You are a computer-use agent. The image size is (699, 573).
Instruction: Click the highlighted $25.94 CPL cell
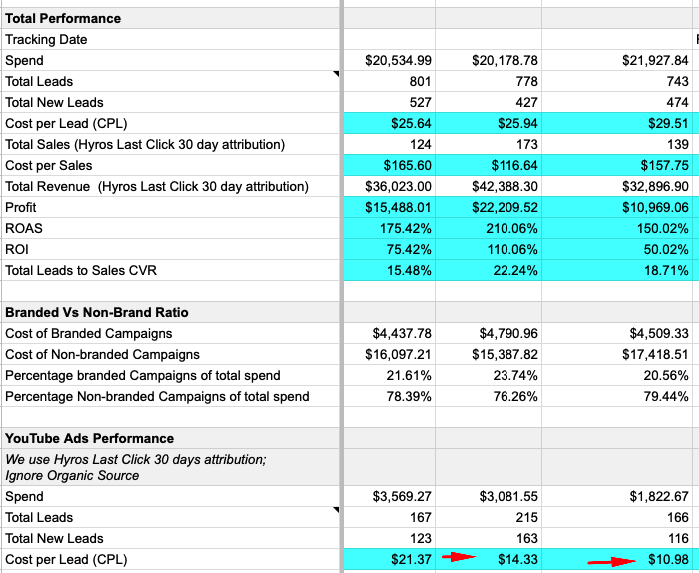489,123
